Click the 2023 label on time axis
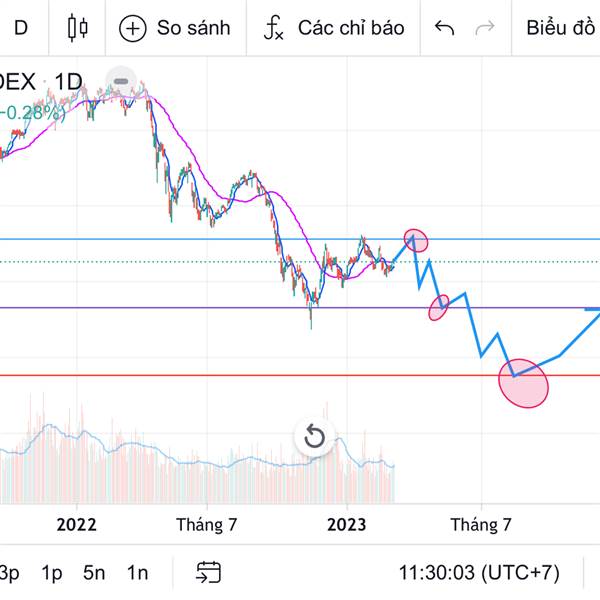This screenshot has height=600, width=600. pyautogui.click(x=347, y=523)
